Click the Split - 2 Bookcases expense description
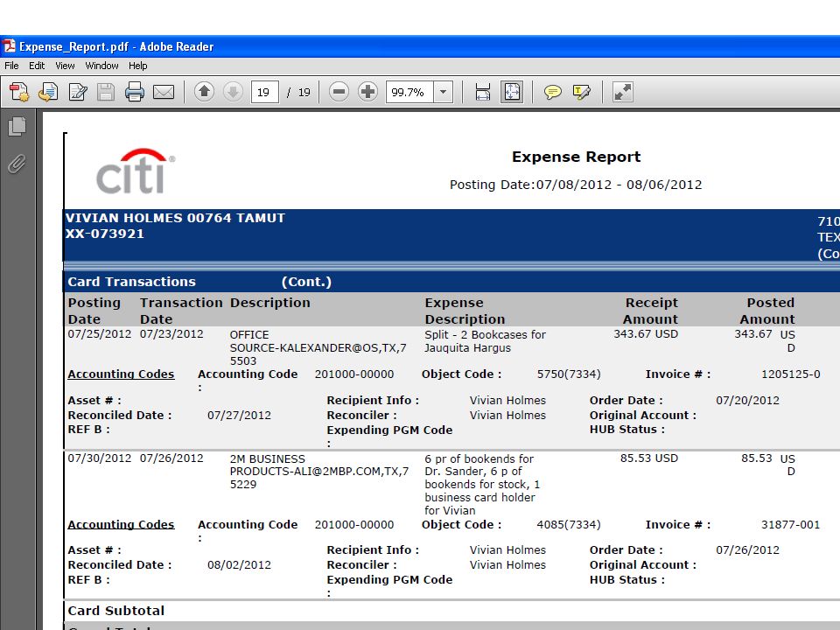The image size is (840, 630). point(486,341)
